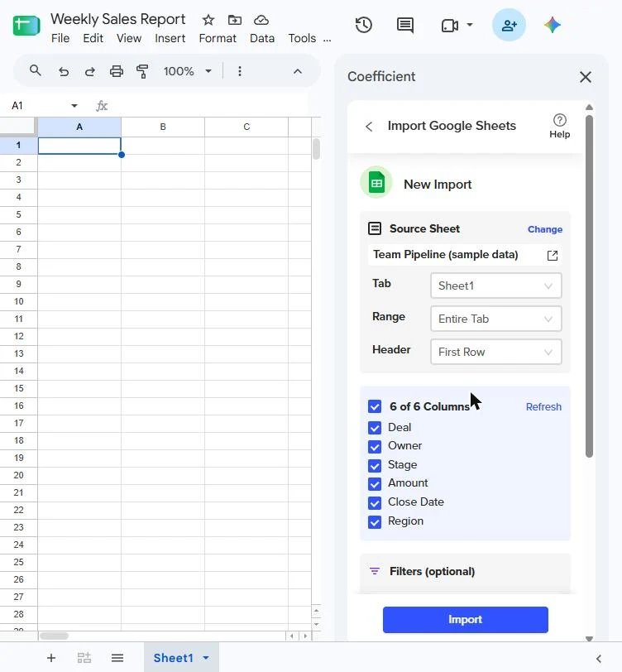
Task: Uncheck the Close Date column
Action: (375, 502)
